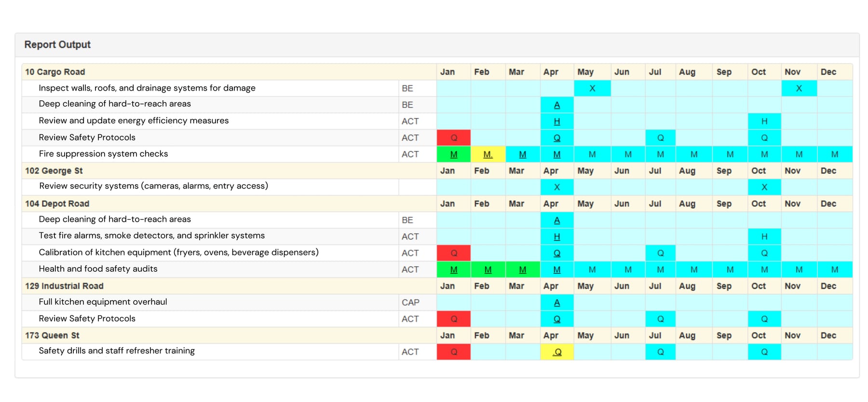868x402 pixels.
Task: Open the red January Q cell for Safety drills and staff refresher training
Action: [454, 352]
